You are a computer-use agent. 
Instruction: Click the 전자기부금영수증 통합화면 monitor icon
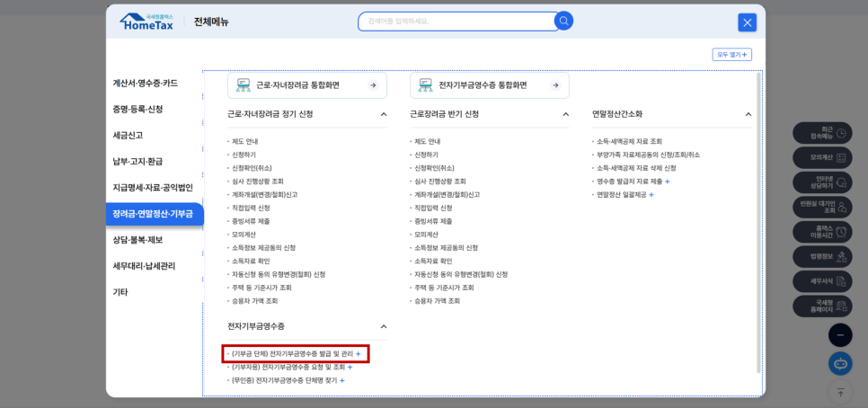426,85
